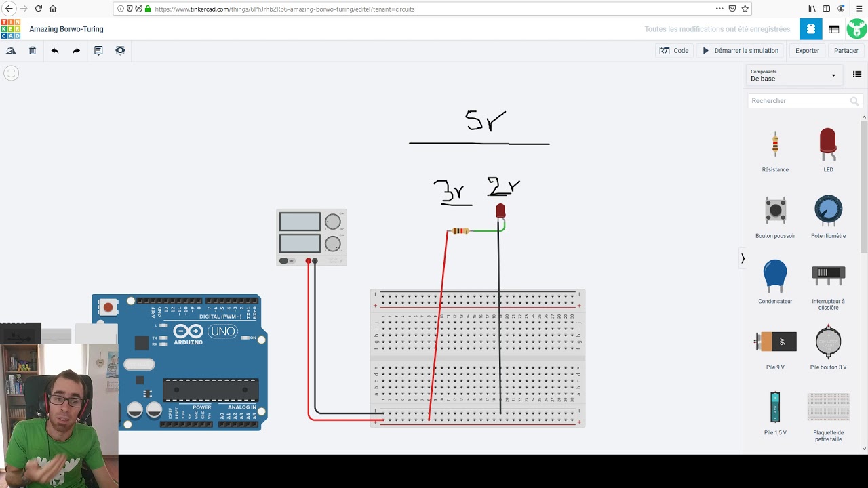Toggle the components list layout icon
Viewport: 868px width, 488px height.
click(x=857, y=75)
